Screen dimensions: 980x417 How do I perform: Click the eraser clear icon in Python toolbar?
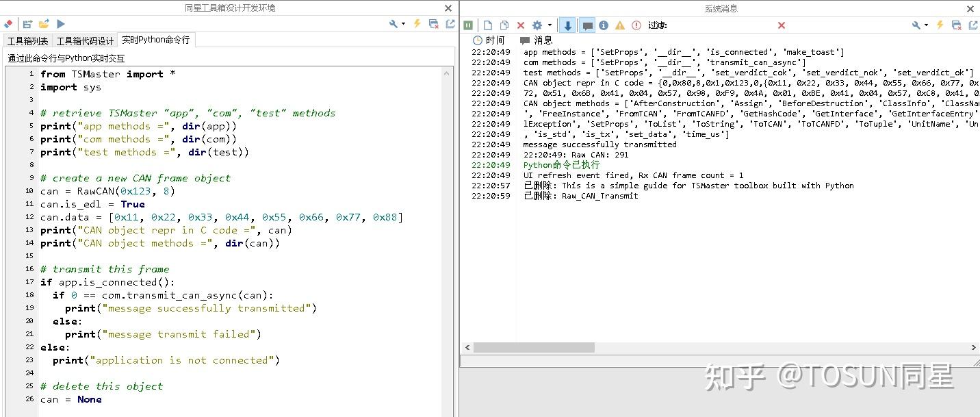point(8,24)
